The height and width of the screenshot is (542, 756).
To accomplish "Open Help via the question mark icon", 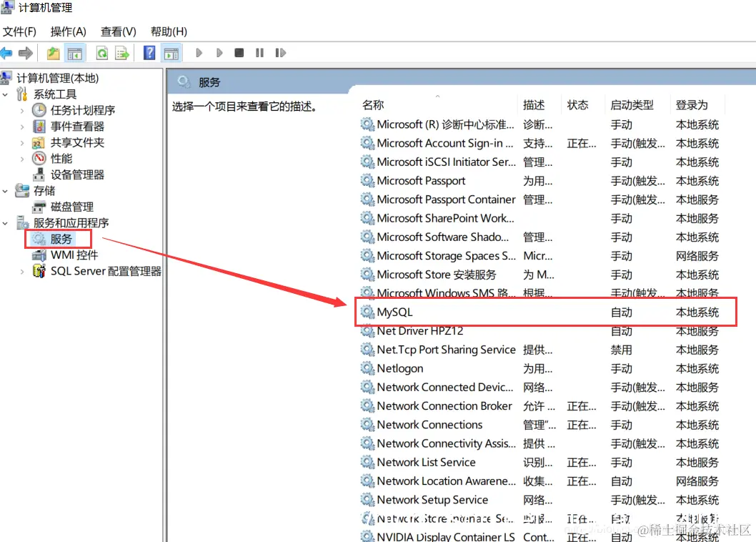I will coord(149,53).
